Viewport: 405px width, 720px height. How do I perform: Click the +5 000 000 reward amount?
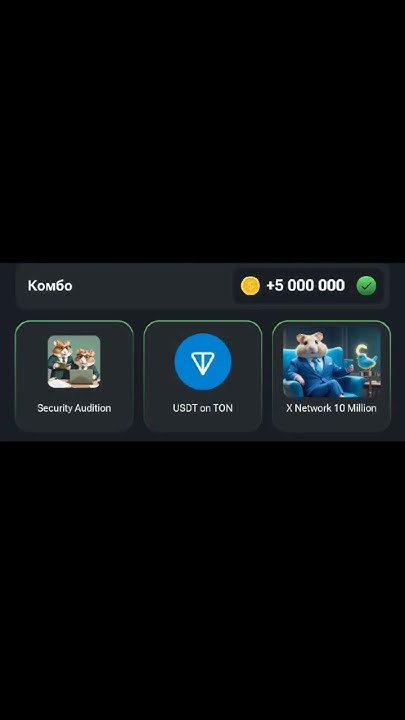point(305,285)
